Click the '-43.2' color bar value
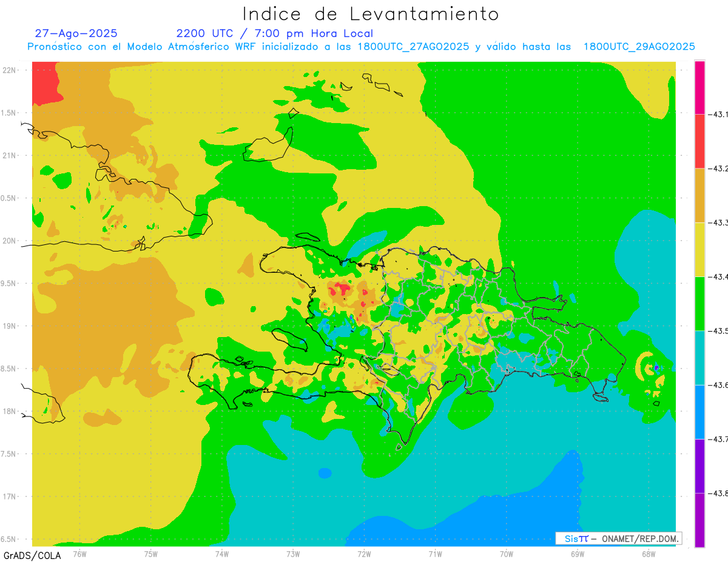728x562 pixels. 719,169
